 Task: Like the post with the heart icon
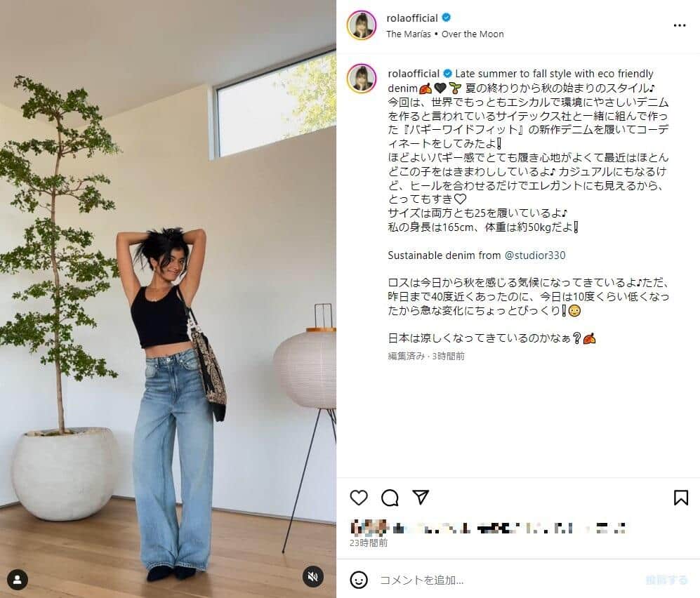pos(359,498)
